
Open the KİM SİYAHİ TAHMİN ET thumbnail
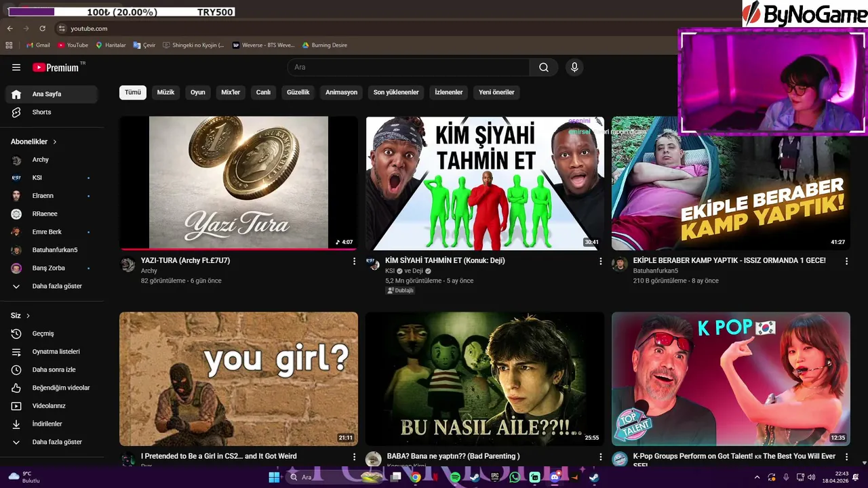[485, 183]
